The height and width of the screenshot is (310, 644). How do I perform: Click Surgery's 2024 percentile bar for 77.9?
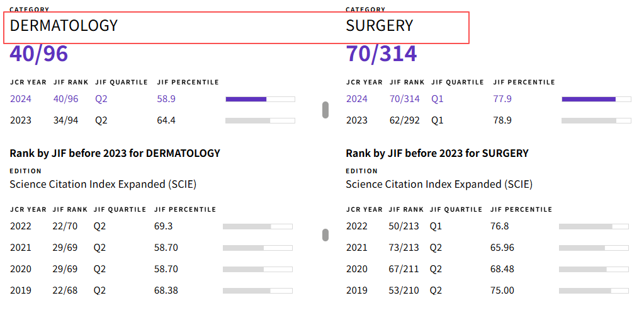596,99
